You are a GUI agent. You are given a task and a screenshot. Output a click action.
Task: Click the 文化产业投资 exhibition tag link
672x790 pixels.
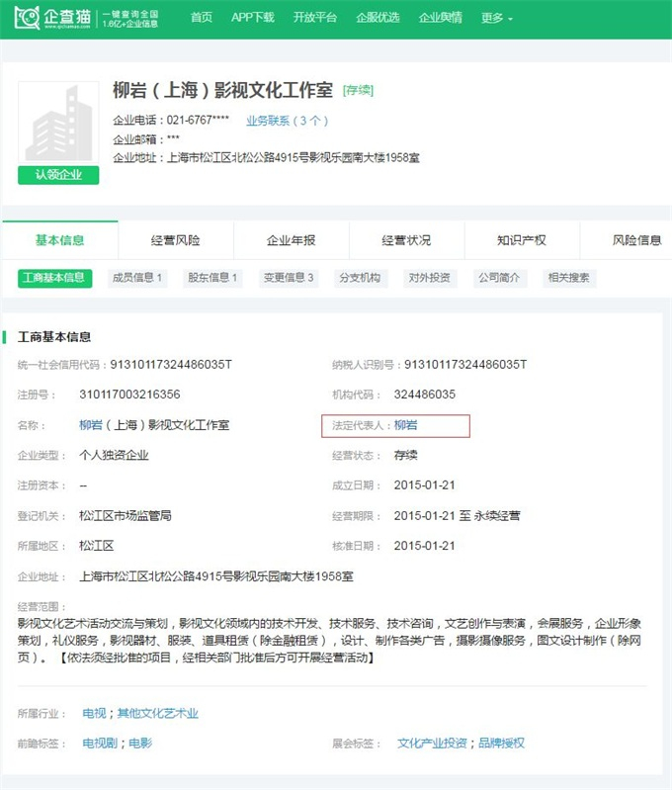tap(432, 744)
